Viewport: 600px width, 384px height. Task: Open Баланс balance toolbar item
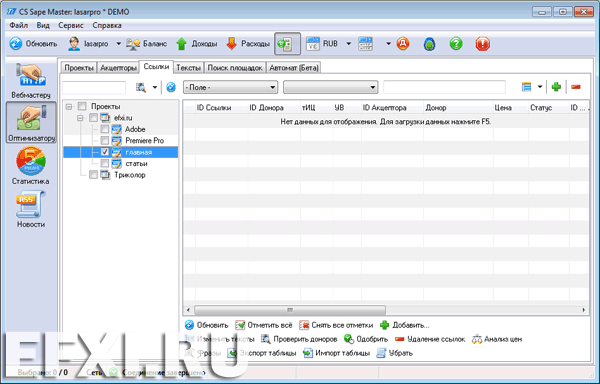(147, 44)
